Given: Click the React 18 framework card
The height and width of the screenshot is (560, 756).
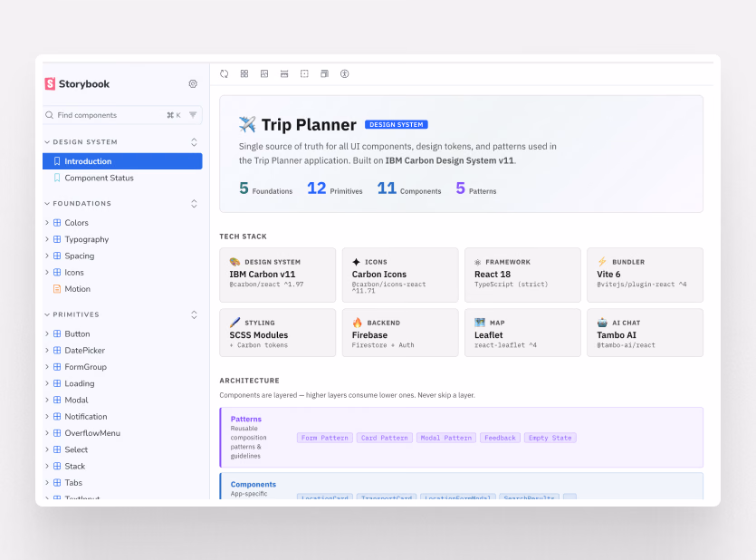Looking at the screenshot, I should point(522,275).
